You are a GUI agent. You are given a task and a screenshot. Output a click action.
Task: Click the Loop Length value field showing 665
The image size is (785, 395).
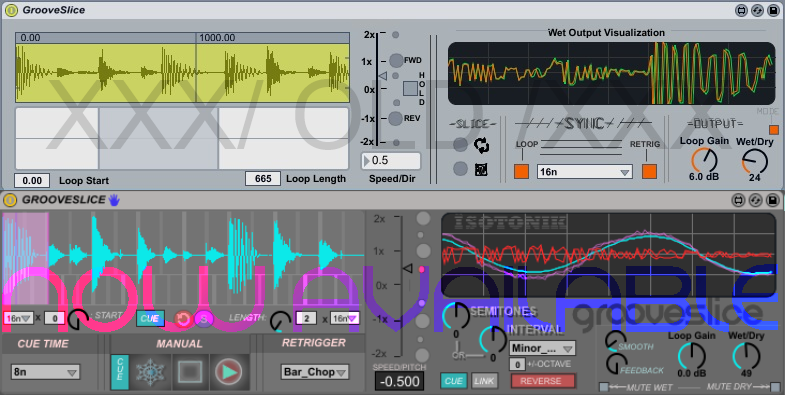pos(263,179)
